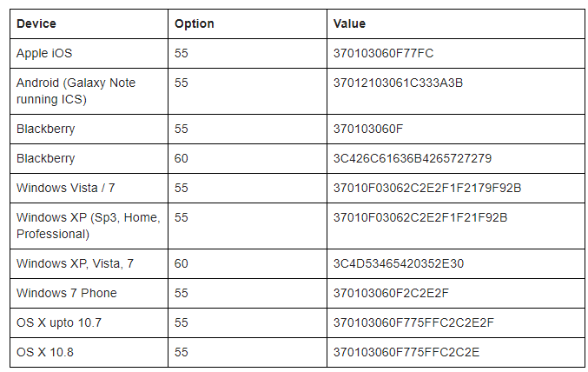Viewport: 588px width, 372px height.
Task: Click the Value column header
Action: pyautogui.click(x=349, y=24)
